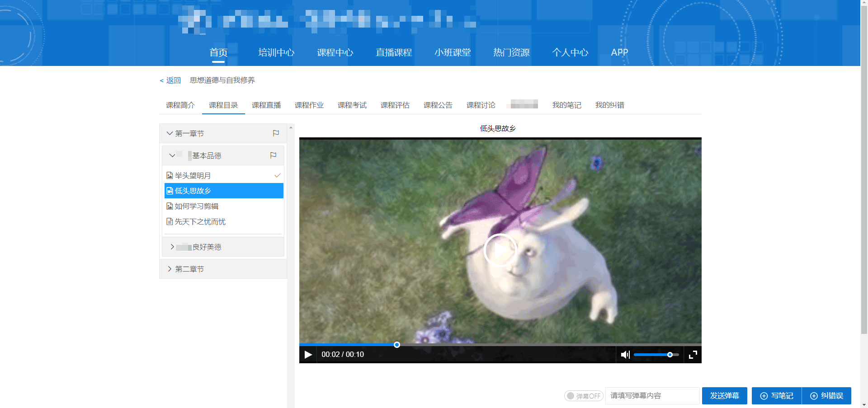Click the large center play overlay on video
This screenshot has width=868, height=408.
pyautogui.click(x=500, y=250)
